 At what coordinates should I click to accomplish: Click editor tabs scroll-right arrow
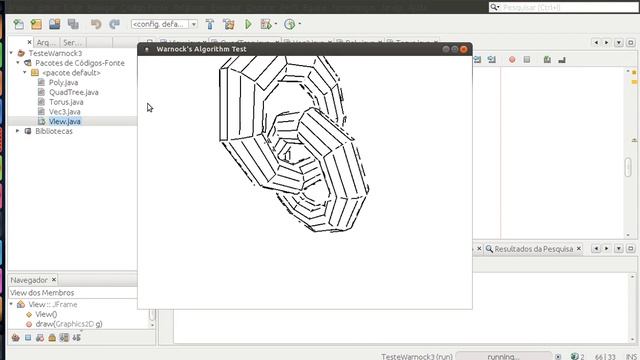point(607,42)
